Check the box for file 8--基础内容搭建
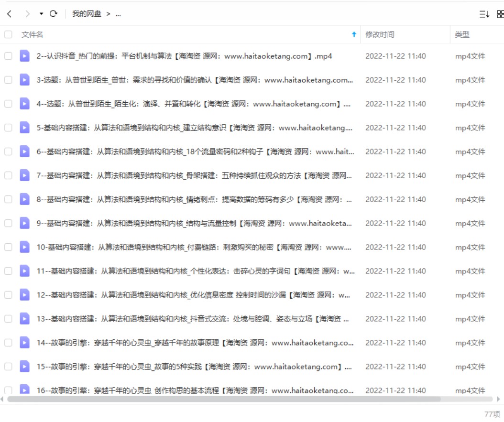The image size is (504, 422). click(8, 199)
